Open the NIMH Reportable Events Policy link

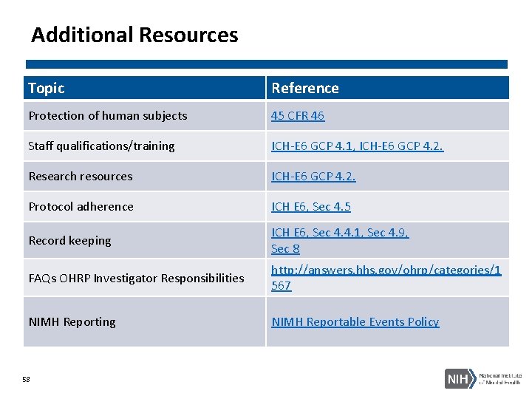pos(355,321)
